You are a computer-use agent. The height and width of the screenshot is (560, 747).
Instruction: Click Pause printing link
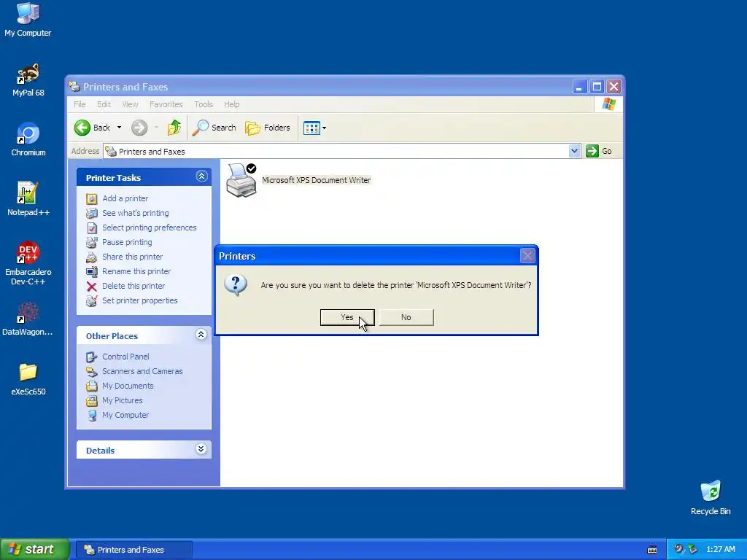(x=127, y=242)
